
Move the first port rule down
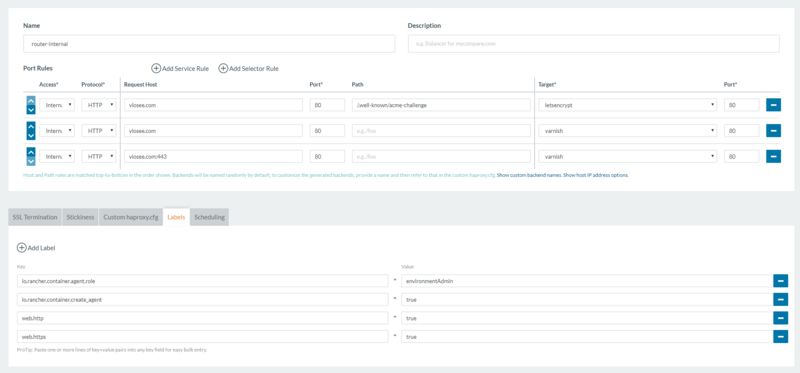[x=31, y=110]
